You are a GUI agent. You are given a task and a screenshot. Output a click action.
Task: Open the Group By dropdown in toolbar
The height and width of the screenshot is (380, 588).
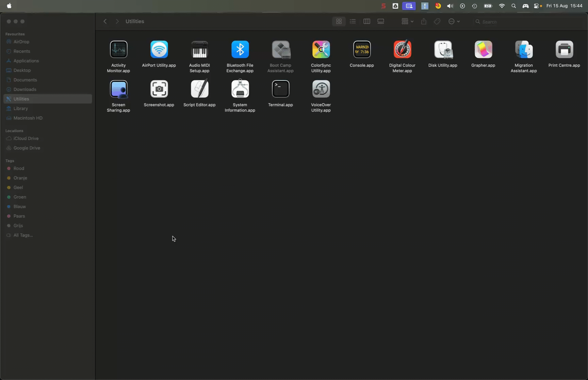[407, 21]
